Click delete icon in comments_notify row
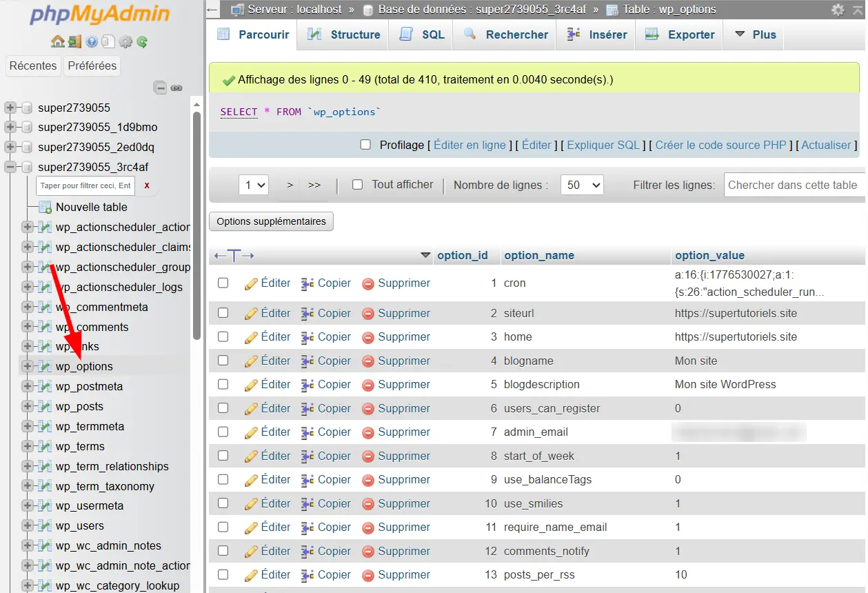 coord(368,551)
